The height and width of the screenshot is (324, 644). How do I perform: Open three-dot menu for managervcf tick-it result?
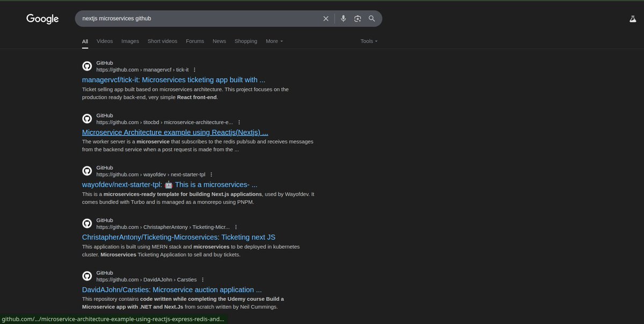194,70
